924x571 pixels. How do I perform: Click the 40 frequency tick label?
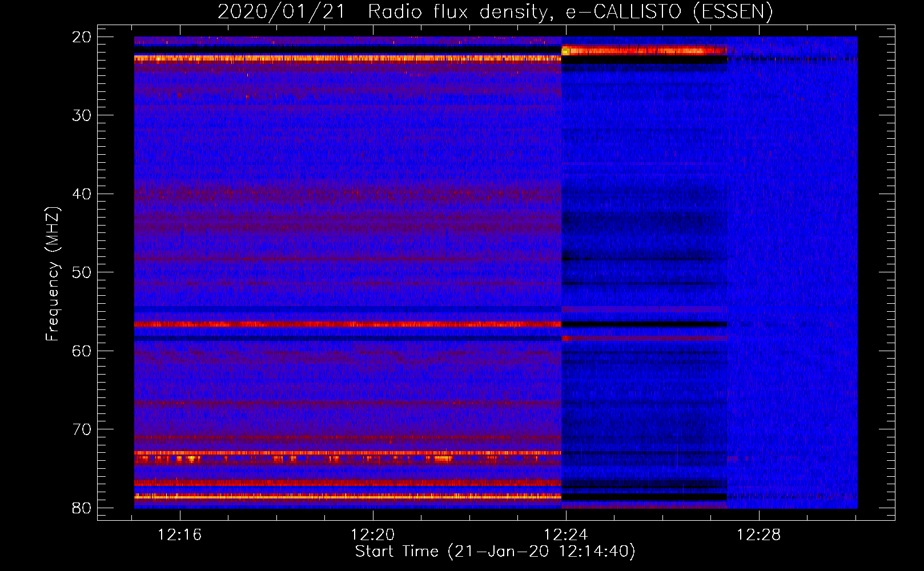click(82, 194)
